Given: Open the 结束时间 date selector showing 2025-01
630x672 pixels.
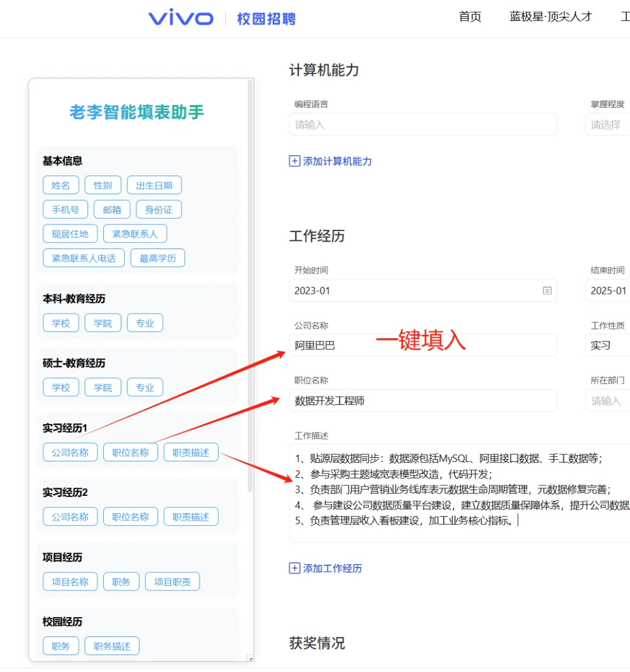Looking at the screenshot, I should [611, 290].
